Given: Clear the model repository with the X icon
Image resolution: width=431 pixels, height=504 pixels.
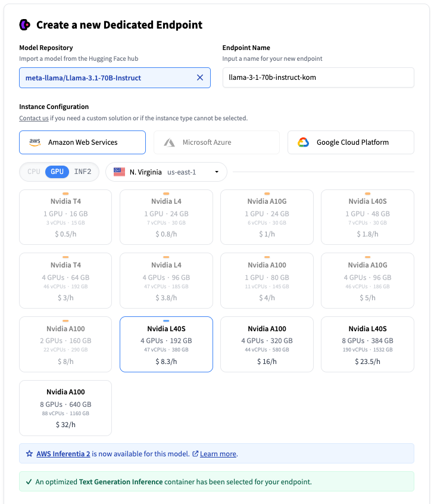Looking at the screenshot, I should click(200, 77).
